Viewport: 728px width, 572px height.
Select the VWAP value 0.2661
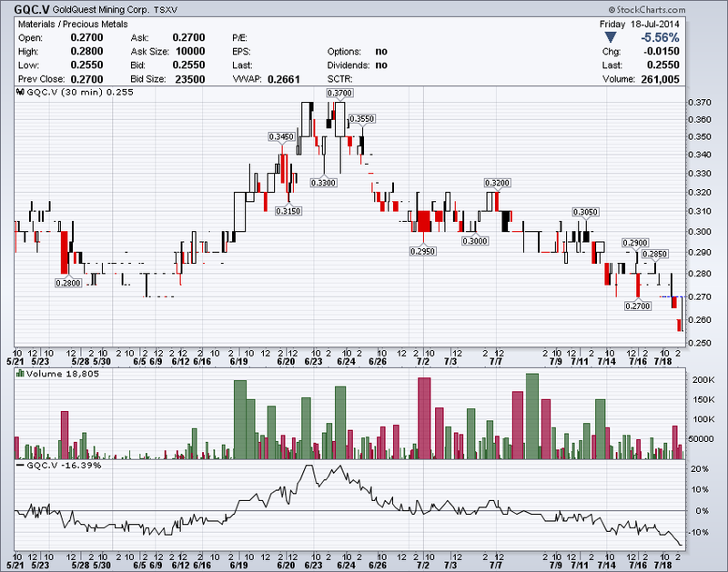click(284, 79)
